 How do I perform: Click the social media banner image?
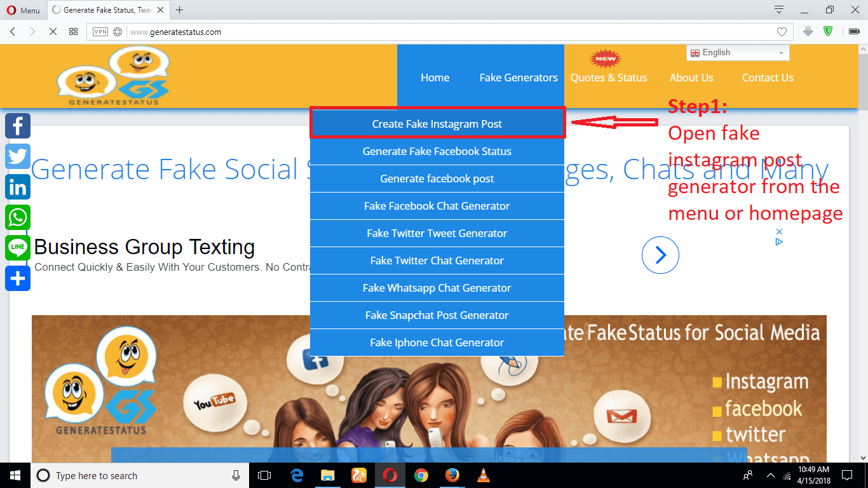coord(429,389)
